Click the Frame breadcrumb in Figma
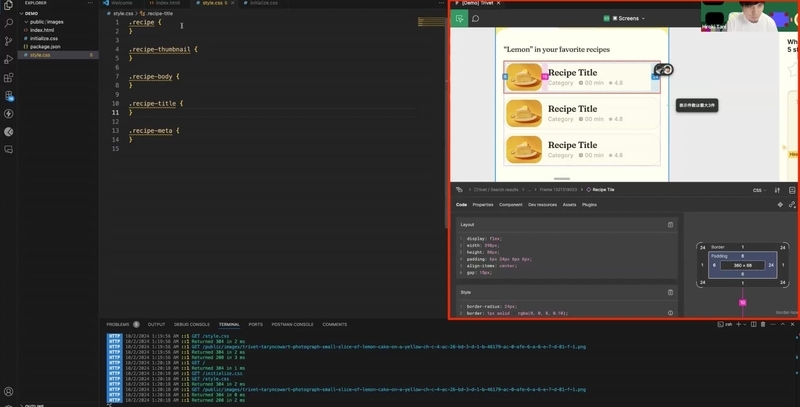Viewport: 800px width, 407px height. pos(558,190)
